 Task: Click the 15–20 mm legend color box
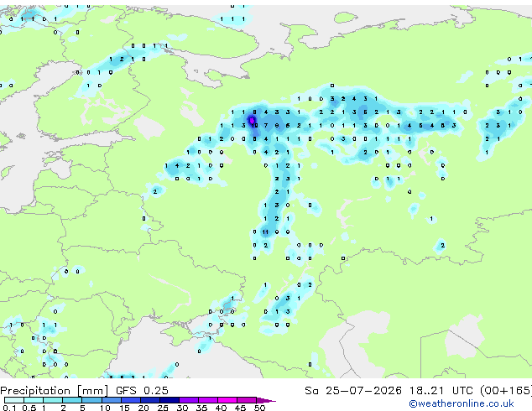[x=131, y=400]
